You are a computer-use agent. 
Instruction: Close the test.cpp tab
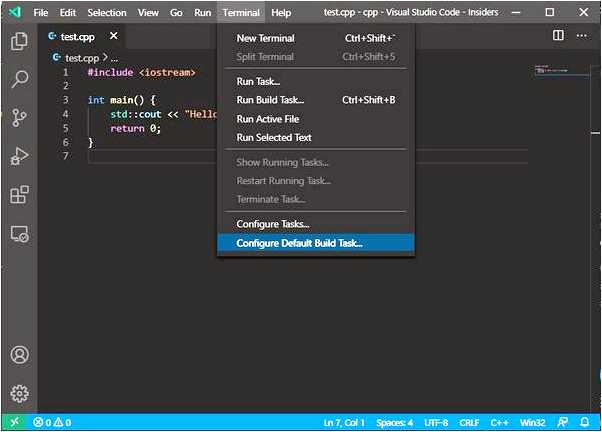coord(114,36)
